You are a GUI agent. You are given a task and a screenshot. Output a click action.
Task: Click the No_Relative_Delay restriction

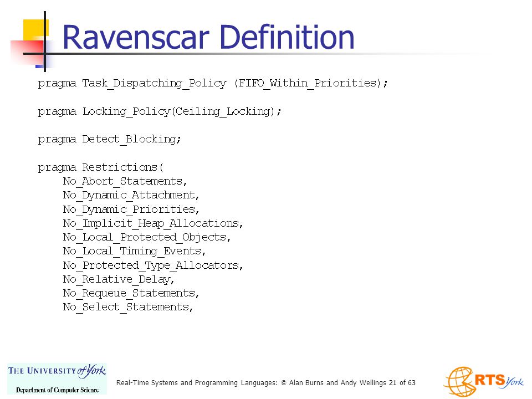(x=119, y=279)
